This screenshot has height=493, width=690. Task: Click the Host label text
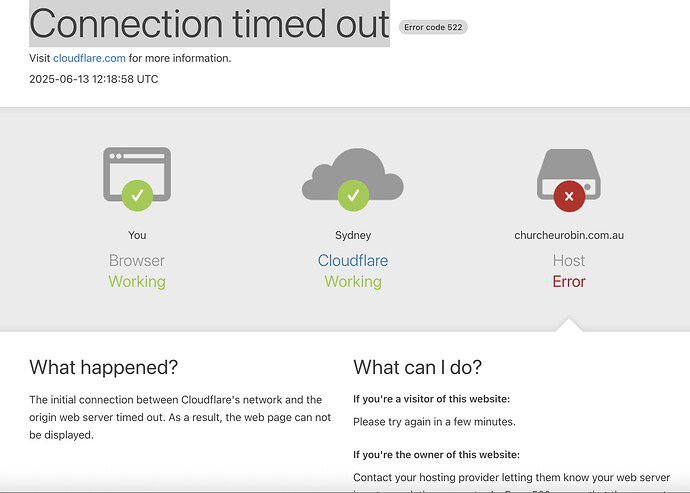click(x=569, y=261)
